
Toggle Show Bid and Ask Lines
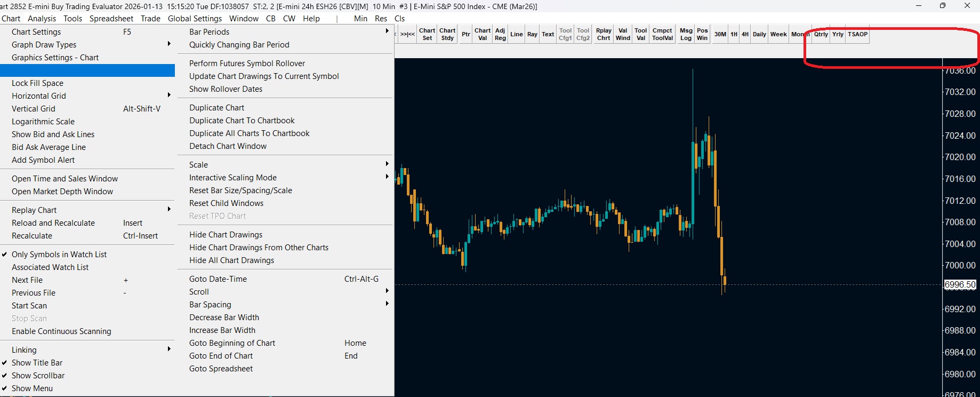(87, 134)
